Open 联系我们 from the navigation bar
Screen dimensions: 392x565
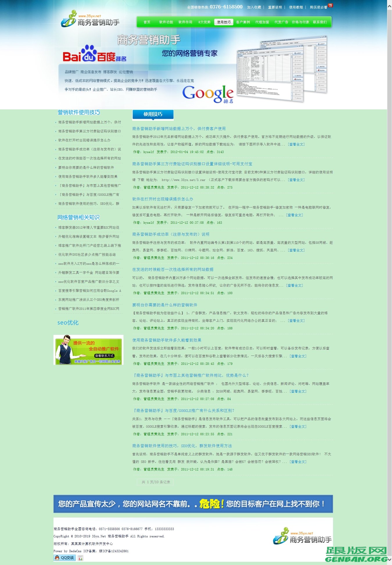(x=320, y=22)
